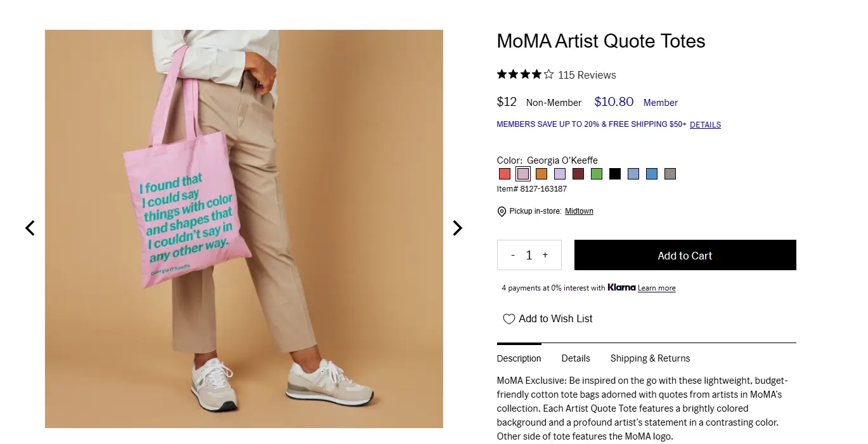Select the black tote color swatch

click(614, 173)
